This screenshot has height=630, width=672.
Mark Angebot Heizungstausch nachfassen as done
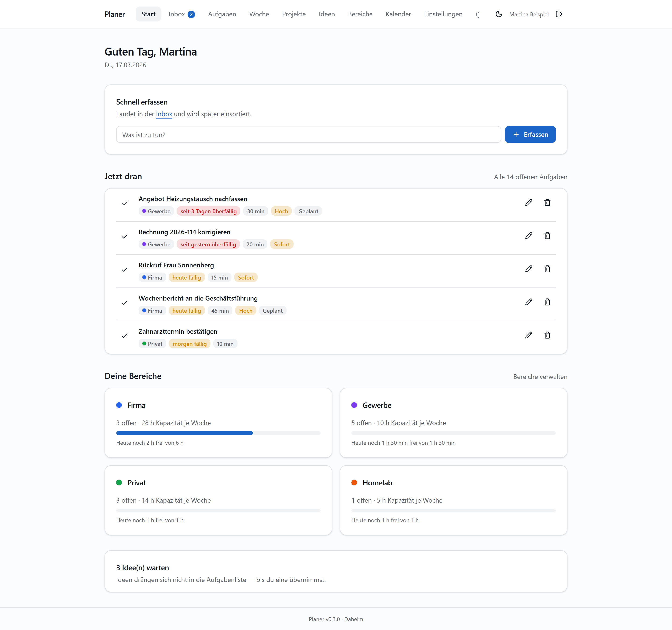click(x=124, y=203)
